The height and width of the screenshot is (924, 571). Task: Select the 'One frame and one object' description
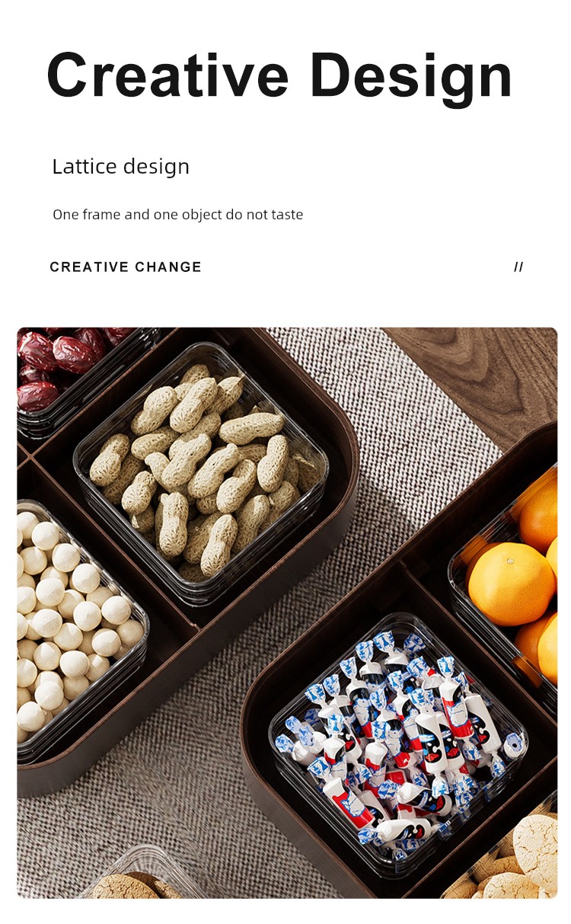[178, 215]
